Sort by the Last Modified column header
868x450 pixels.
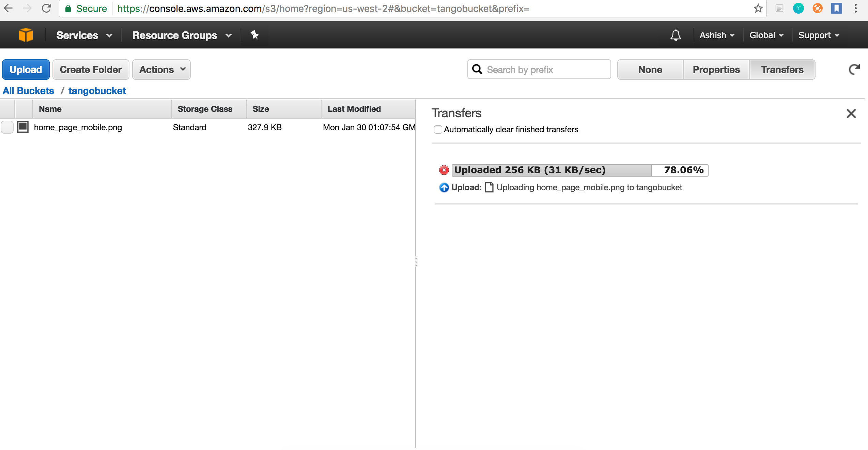pyautogui.click(x=368, y=109)
